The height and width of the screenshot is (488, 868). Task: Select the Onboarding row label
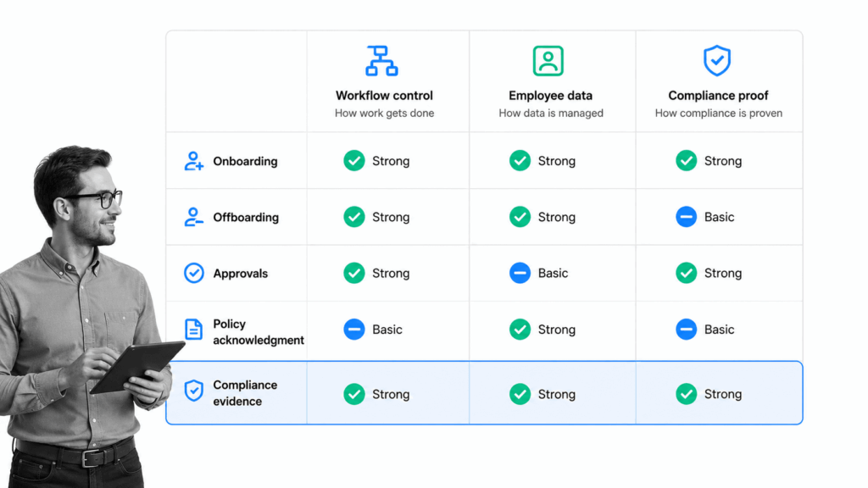tap(245, 161)
